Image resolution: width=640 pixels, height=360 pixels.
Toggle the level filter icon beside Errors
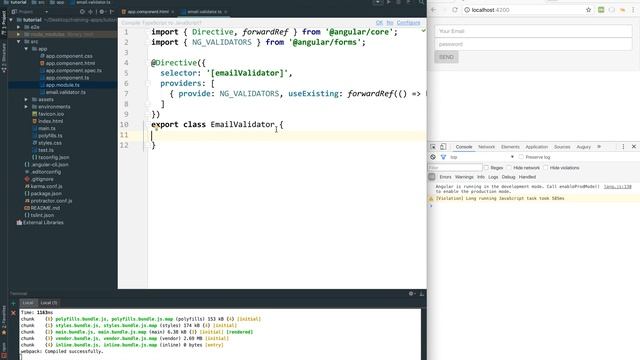pyautogui.click(x=432, y=177)
